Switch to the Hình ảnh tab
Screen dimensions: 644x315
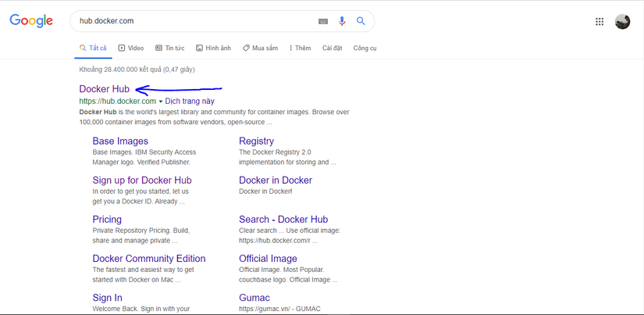(213, 48)
